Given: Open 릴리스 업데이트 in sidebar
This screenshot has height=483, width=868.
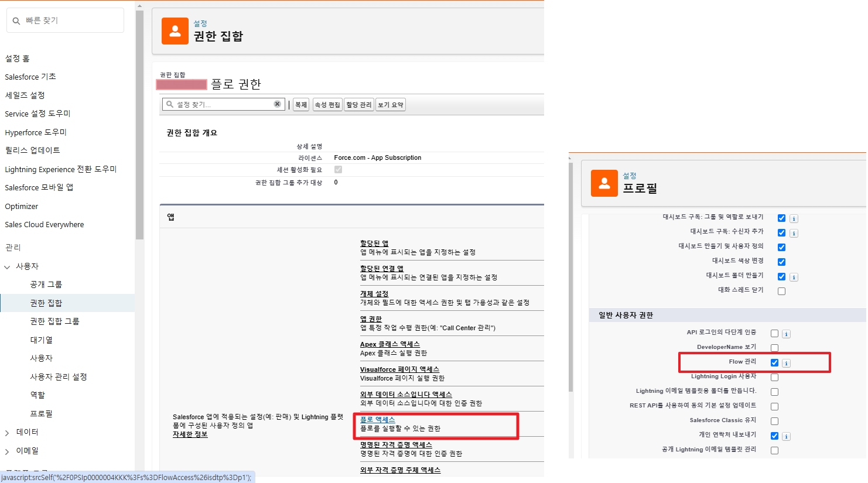Looking at the screenshot, I should [32, 150].
